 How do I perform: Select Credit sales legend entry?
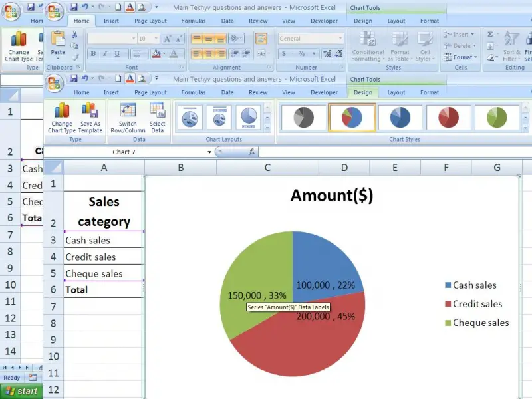click(473, 304)
